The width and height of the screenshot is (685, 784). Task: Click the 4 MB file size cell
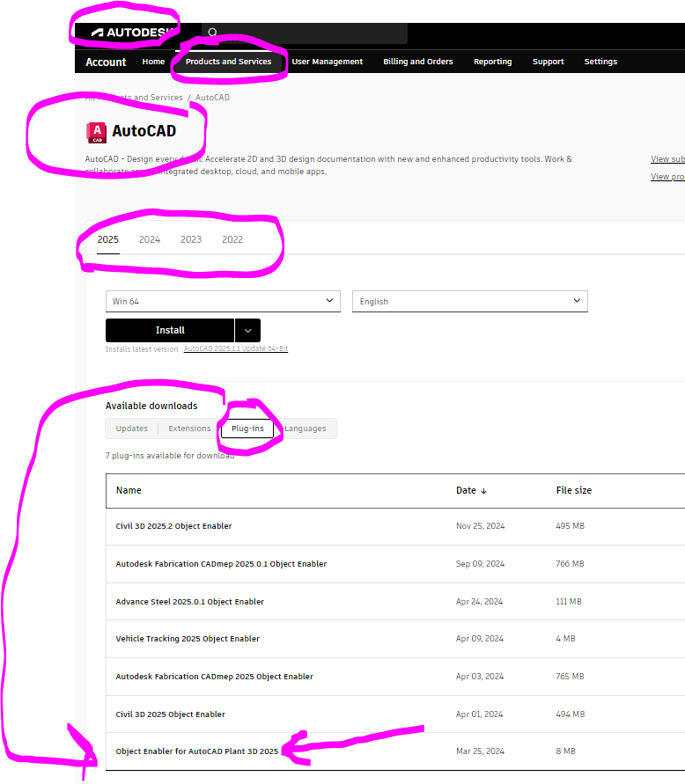tap(565, 639)
